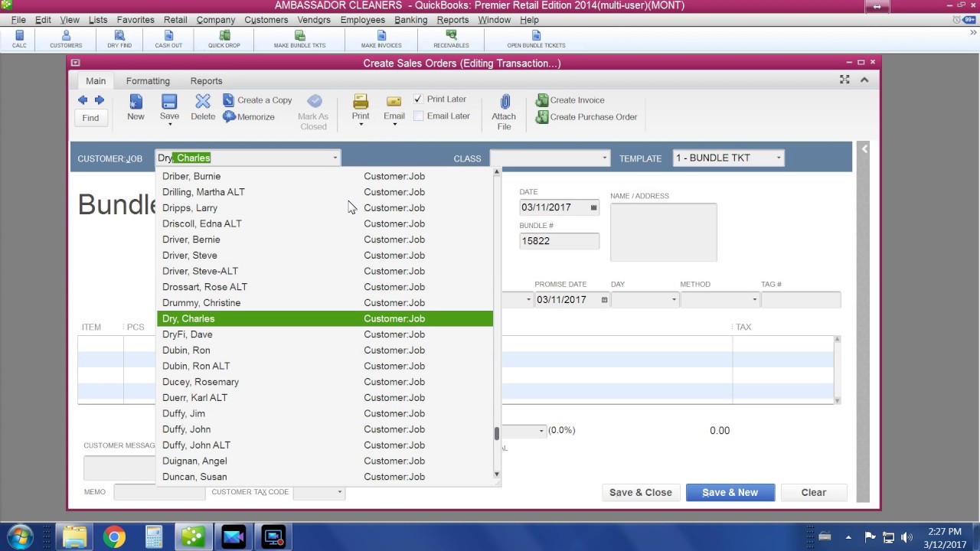Open Windows Start menu
The image size is (980, 551).
pyautogui.click(x=18, y=537)
